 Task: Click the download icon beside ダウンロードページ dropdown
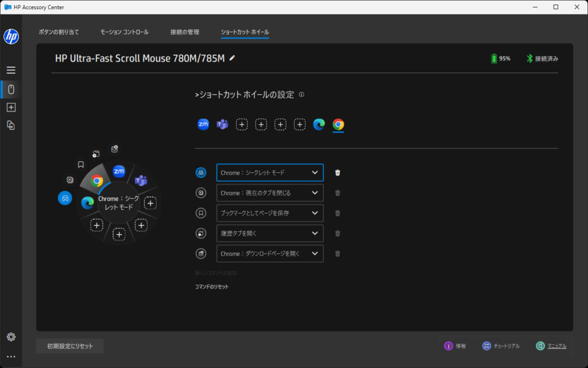point(201,254)
